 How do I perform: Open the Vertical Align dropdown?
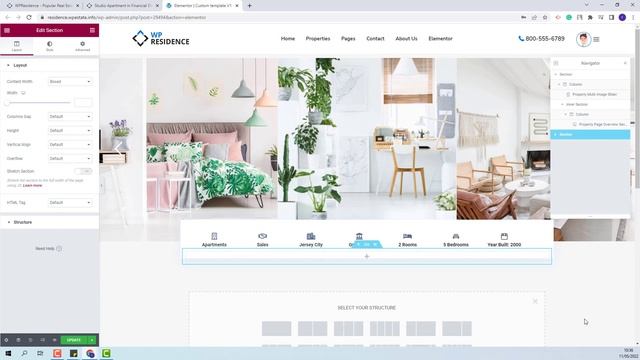tap(70, 144)
